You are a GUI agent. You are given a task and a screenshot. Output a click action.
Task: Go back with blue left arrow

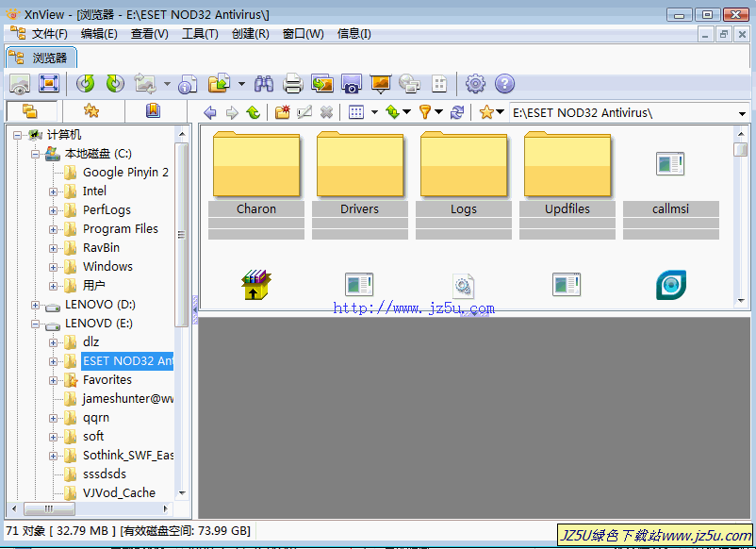coord(210,113)
